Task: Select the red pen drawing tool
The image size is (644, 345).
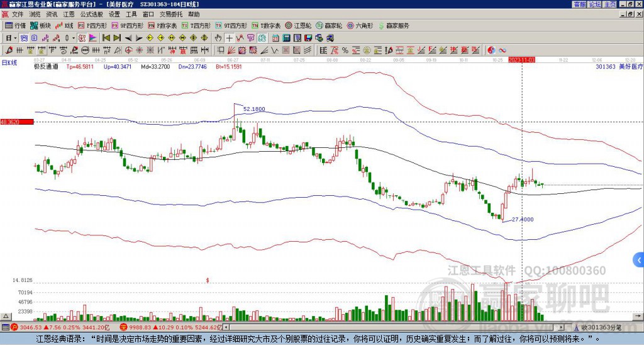Action: [9, 50]
